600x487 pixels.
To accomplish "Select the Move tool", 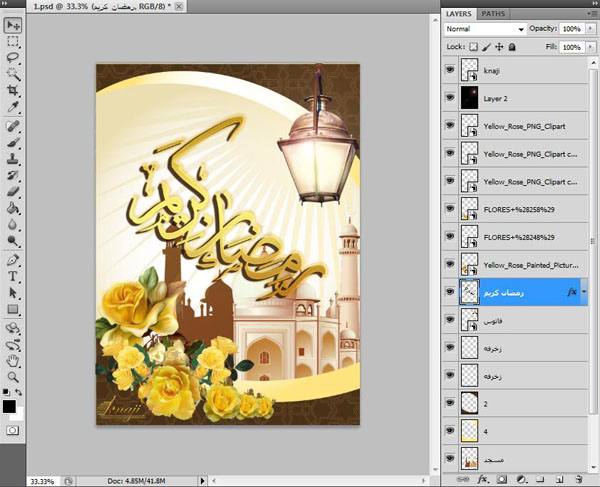I will (14, 24).
